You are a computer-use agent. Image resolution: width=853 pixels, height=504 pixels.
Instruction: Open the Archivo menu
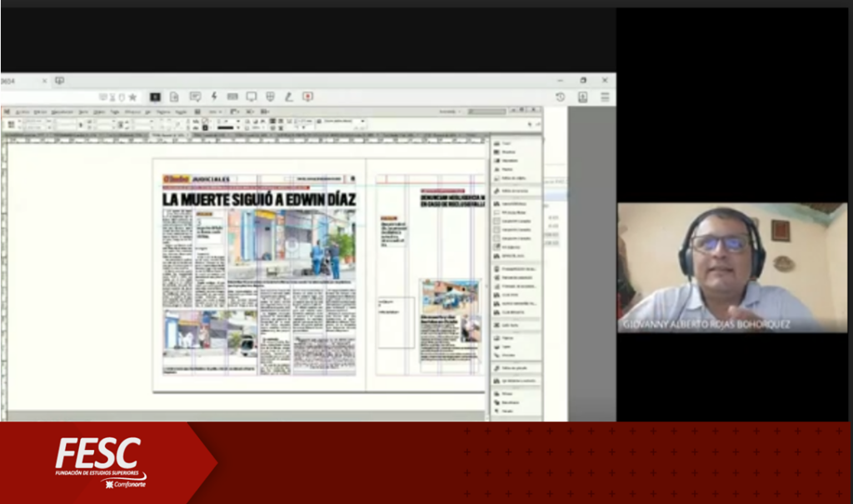[x=22, y=112]
